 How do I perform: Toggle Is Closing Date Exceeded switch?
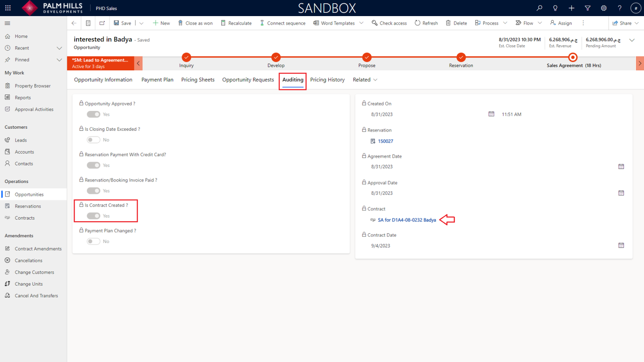pyautogui.click(x=93, y=140)
